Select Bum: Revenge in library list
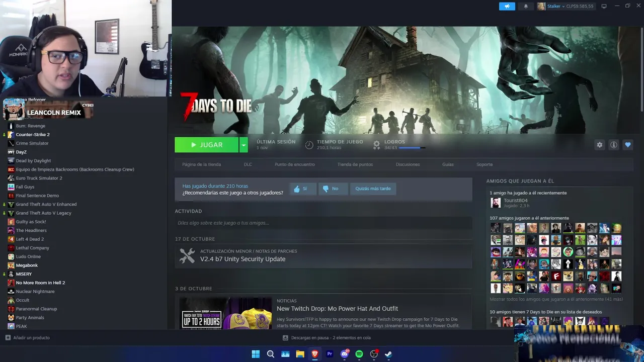Image resolution: width=644 pixels, height=362 pixels. pyautogui.click(x=30, y=126)
